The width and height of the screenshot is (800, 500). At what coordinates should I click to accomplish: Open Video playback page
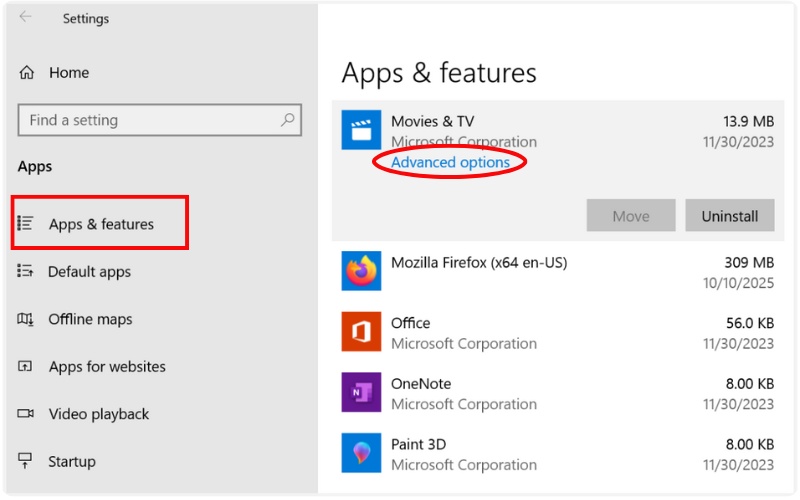tap(99, 414)
